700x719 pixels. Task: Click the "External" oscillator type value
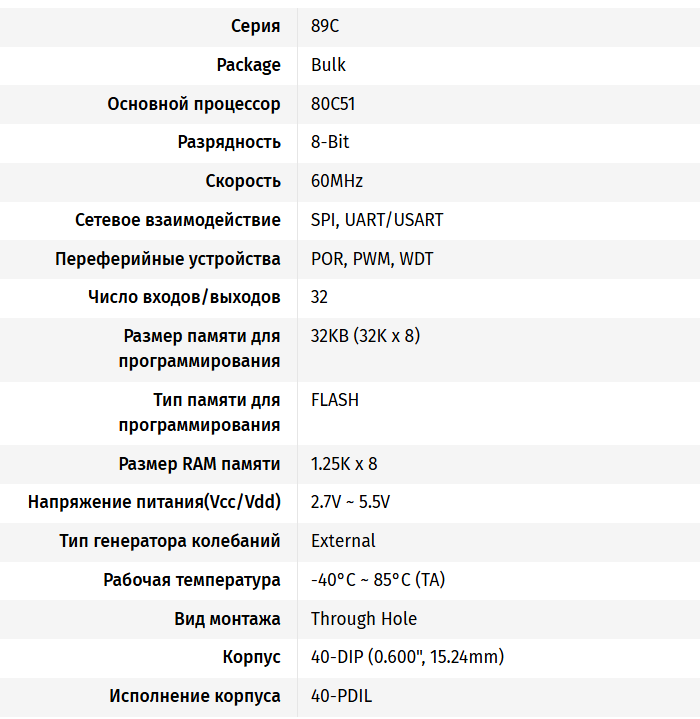[343, 541]
